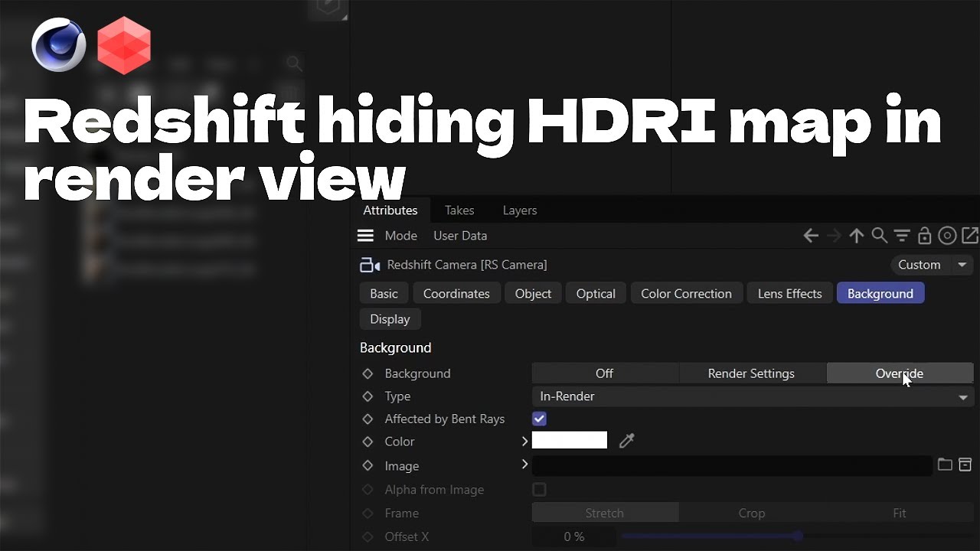The height and width of the screenshot is (551, 980).
Task: Go forward with the right arrow
Action: (x=834, y=236)
